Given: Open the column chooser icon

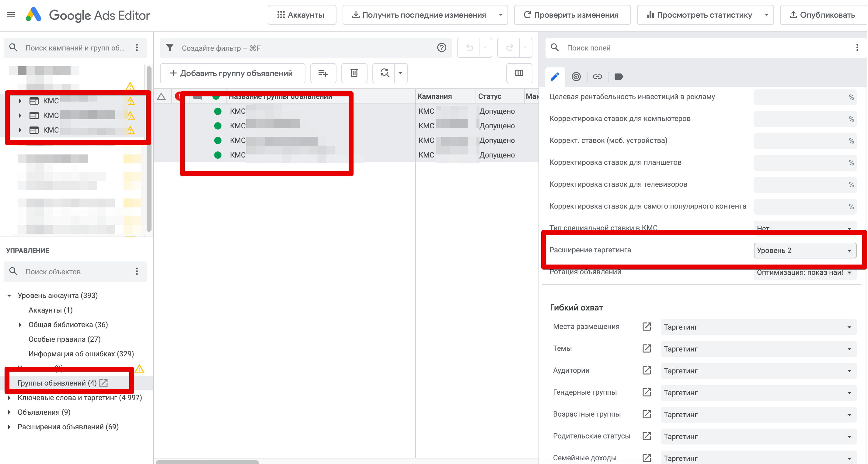Looking at the screenshot, I should tap(519, 73).
